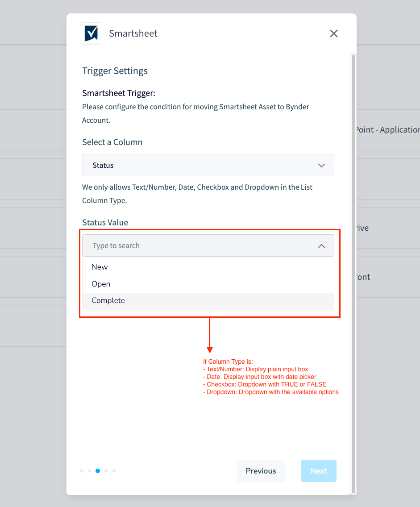The height and width of the screenshot is (507, 420).
Task: Click the Previous button
Action: click(261, 470)
